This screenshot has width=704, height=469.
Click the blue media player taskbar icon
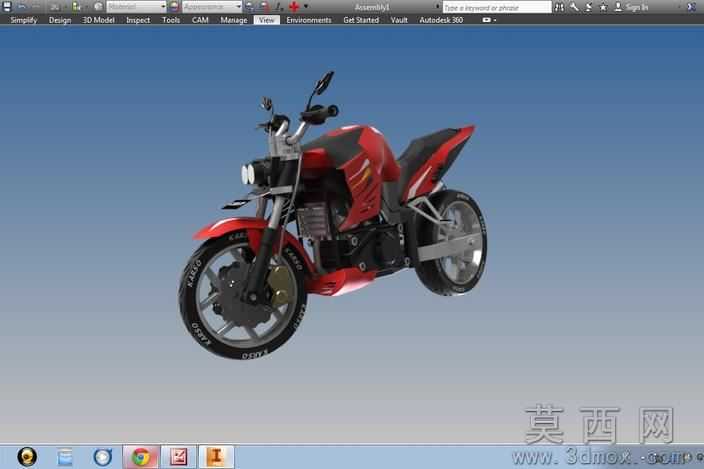[102, 457]
